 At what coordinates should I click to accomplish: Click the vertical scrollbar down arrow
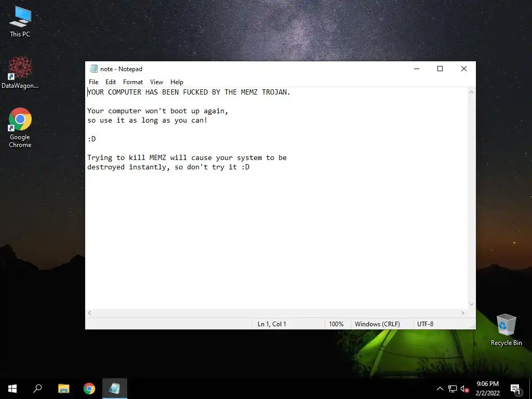(471, 304)
